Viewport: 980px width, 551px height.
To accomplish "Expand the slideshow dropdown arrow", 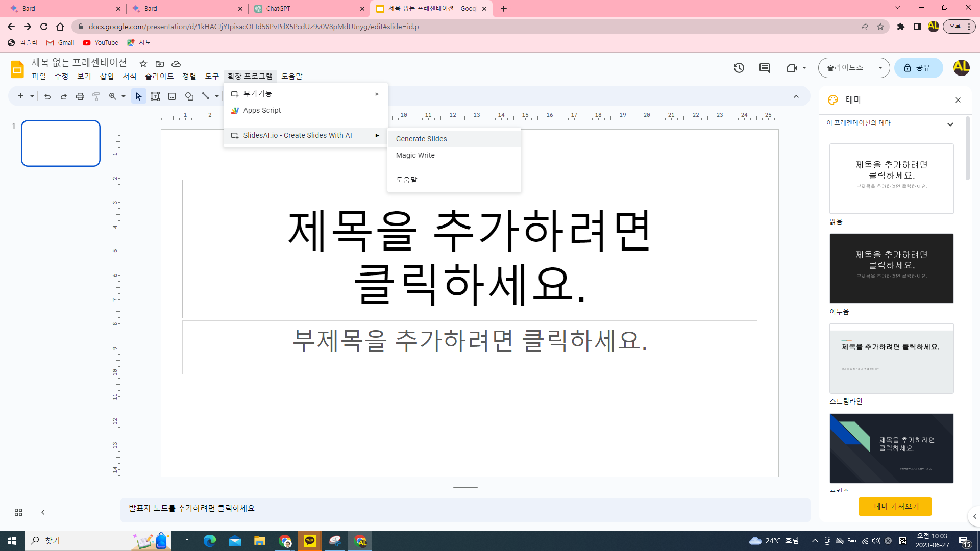I will point(880,68).
